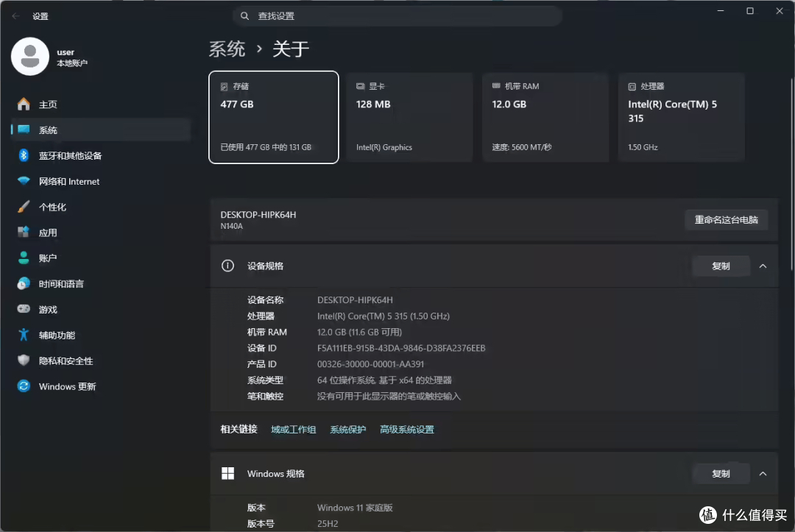Image resolution: width=795 pixels, height=532 pixels.
Task: Click the N140A model text
Action: coord(231,226)
